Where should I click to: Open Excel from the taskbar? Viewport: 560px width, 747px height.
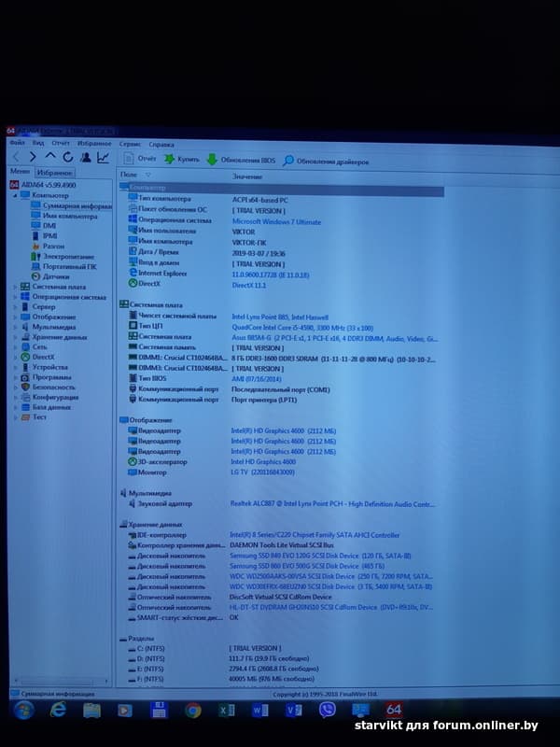226,711
